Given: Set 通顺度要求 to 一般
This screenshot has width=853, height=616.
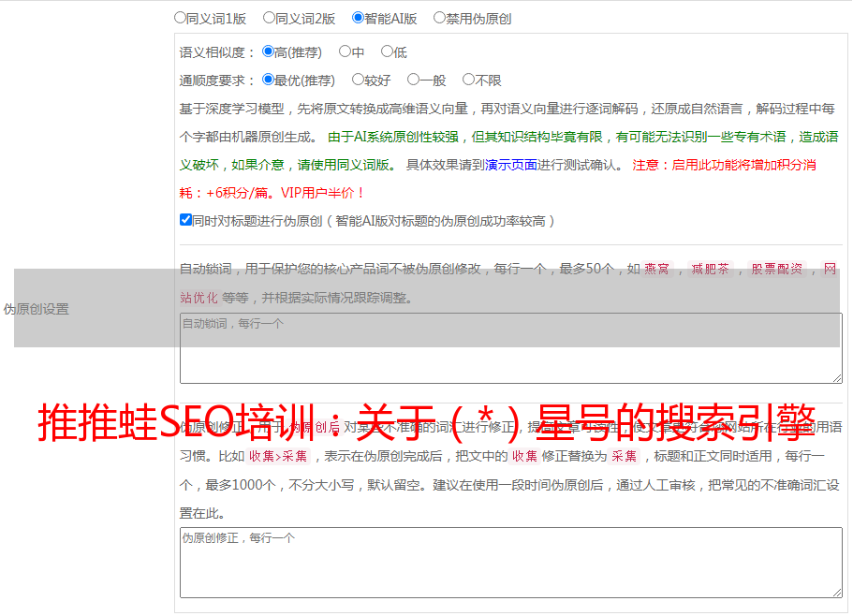Looking at the screenshot, I should (x=413, y=80).
